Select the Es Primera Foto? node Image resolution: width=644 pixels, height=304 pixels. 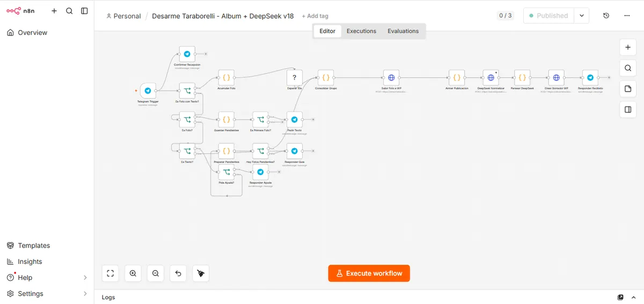(260, 119)
